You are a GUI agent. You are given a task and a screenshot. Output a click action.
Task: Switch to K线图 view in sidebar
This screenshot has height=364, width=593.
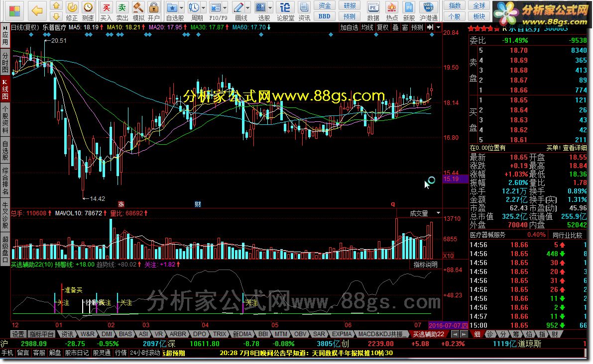tap(5, 89)
